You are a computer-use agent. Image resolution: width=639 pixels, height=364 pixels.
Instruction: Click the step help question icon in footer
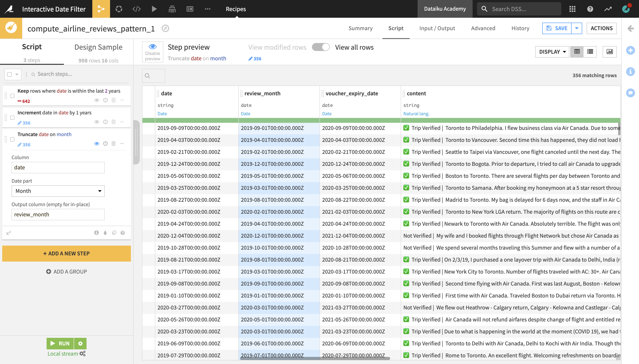click(123, 233)
